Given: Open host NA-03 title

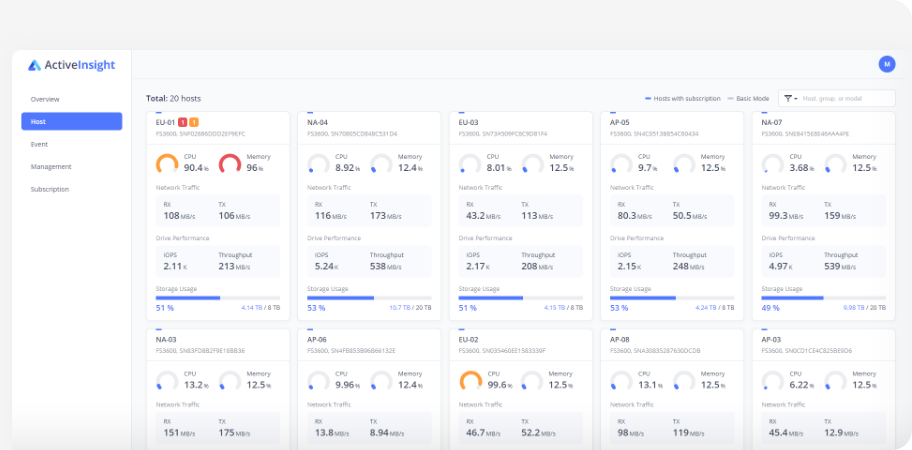Looking at the screenshot, I should coord(166,340).
